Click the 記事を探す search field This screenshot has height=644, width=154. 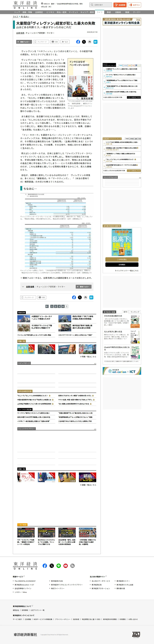tap(101, 5)
